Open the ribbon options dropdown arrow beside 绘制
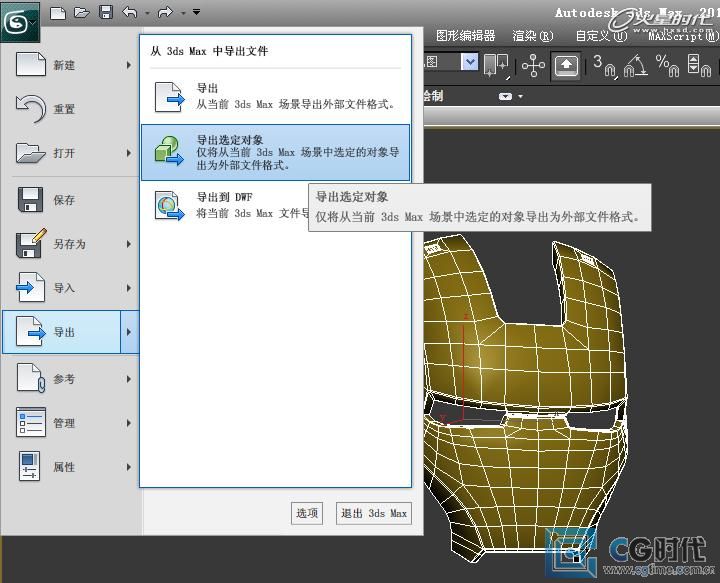This screenshot has height=583, width=720. point(520,96)
